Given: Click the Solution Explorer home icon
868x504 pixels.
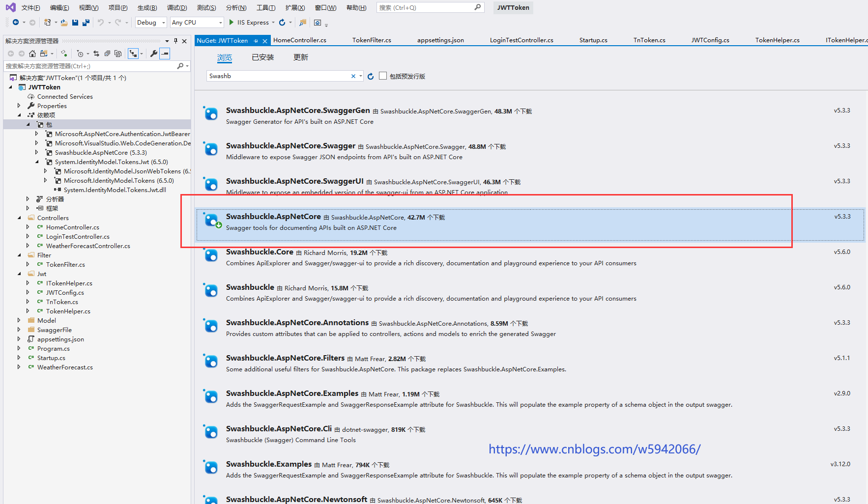Looking at the screenshot, I should pyautogui.click(x=32, y=54).
